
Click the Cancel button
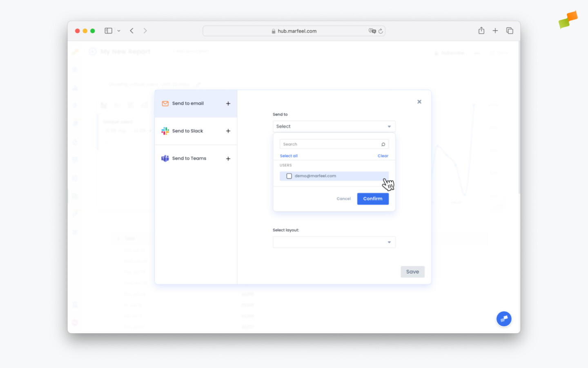343,199
